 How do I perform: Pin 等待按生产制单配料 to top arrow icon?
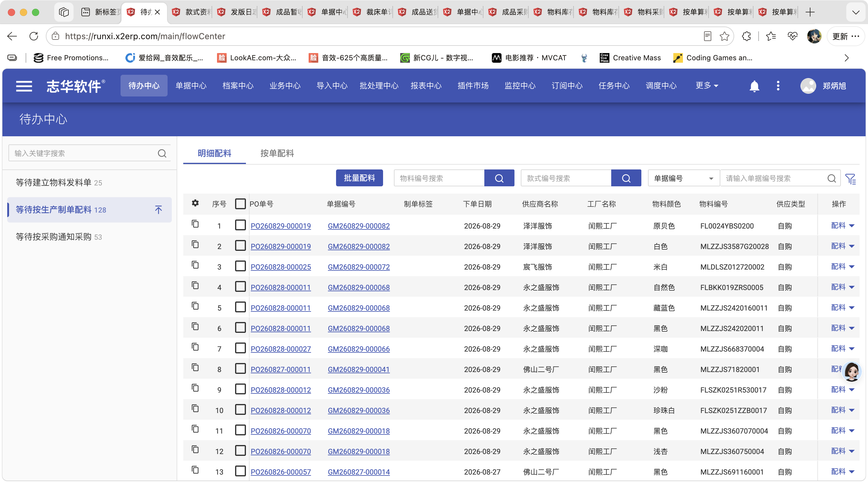coord(158,210)
